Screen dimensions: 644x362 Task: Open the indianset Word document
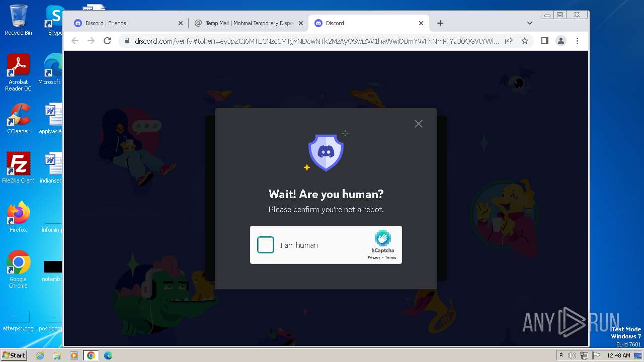point(51,167)
